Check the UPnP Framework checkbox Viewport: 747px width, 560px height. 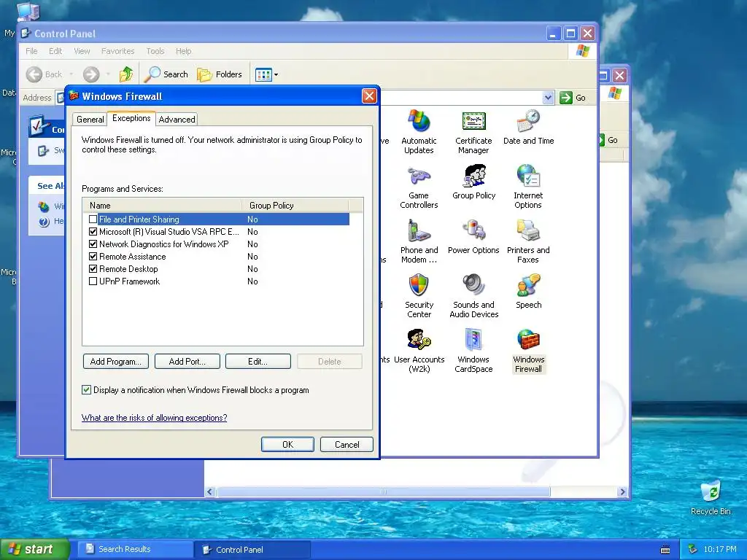[93, 281]
